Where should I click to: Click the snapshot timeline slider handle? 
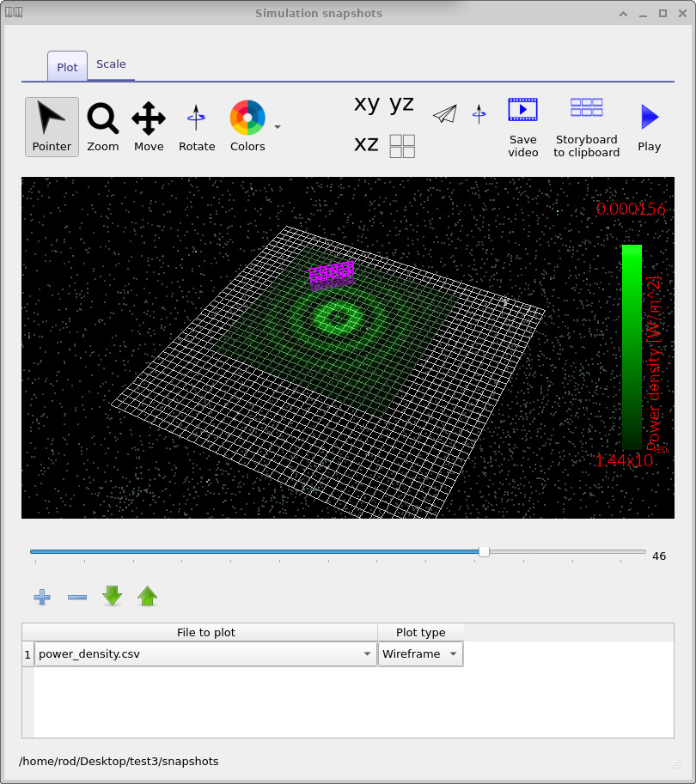[484, 552]
